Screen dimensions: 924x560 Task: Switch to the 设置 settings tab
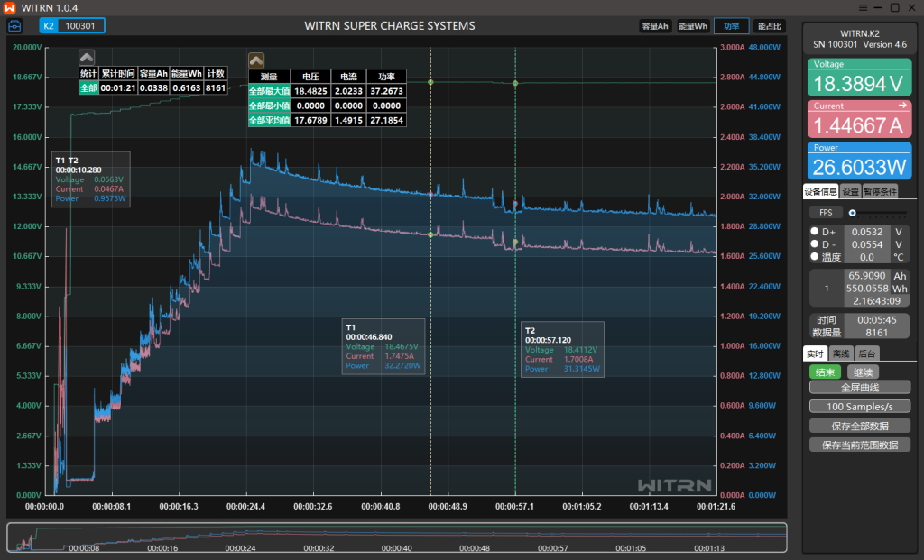coord(850,191)
